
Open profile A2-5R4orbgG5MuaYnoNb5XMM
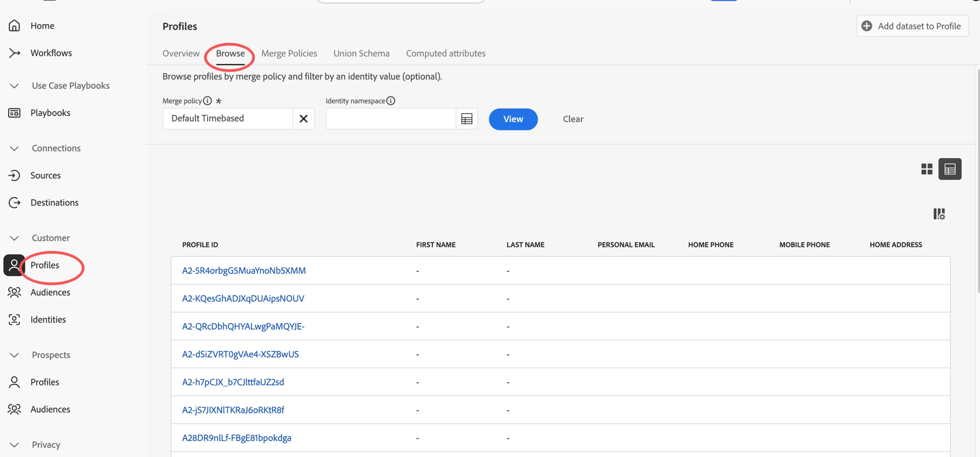click(244, 271)
